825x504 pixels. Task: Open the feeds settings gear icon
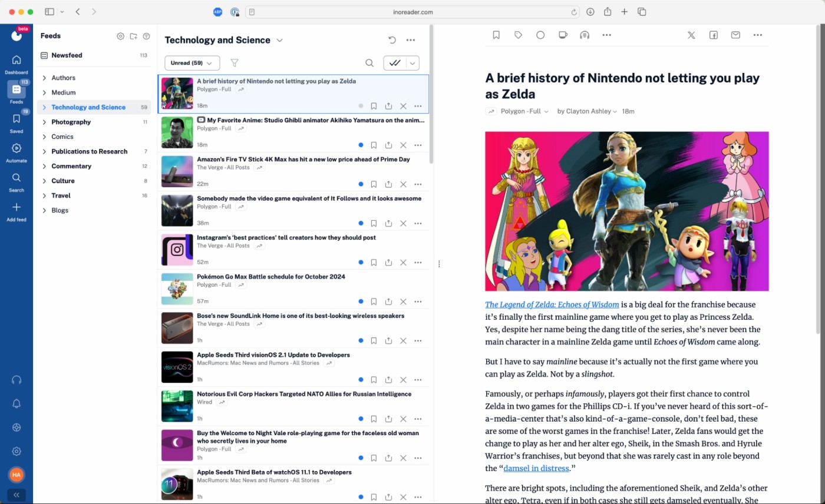tap(120, 36)
